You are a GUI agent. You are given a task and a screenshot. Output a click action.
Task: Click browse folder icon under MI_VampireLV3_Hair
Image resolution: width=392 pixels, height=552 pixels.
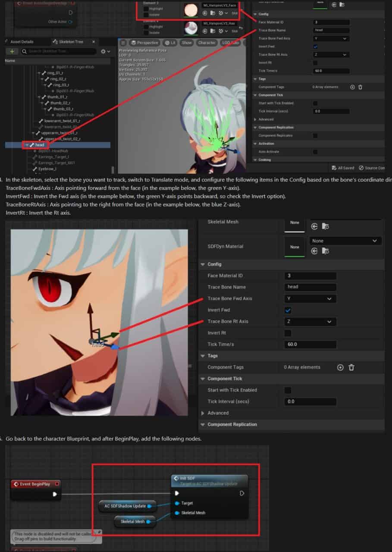pos(213,31)
